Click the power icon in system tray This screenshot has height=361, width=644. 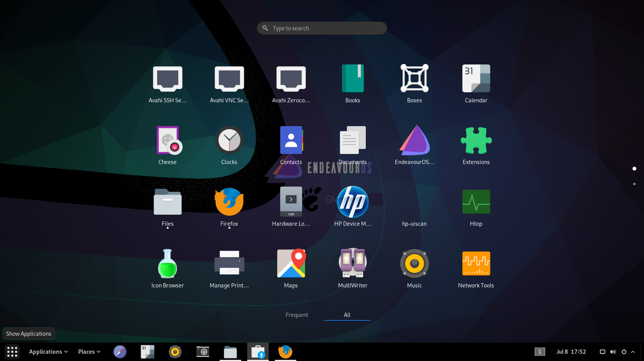coord(624,352)
